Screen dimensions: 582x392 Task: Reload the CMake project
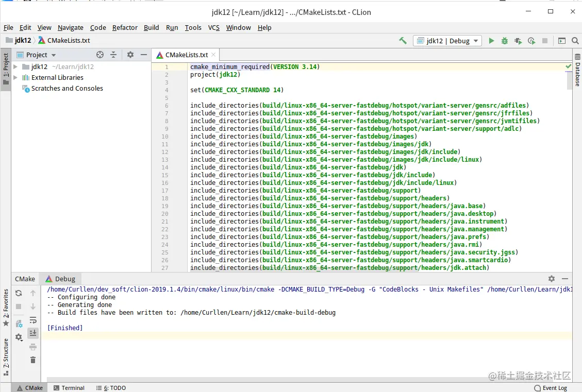19,293
